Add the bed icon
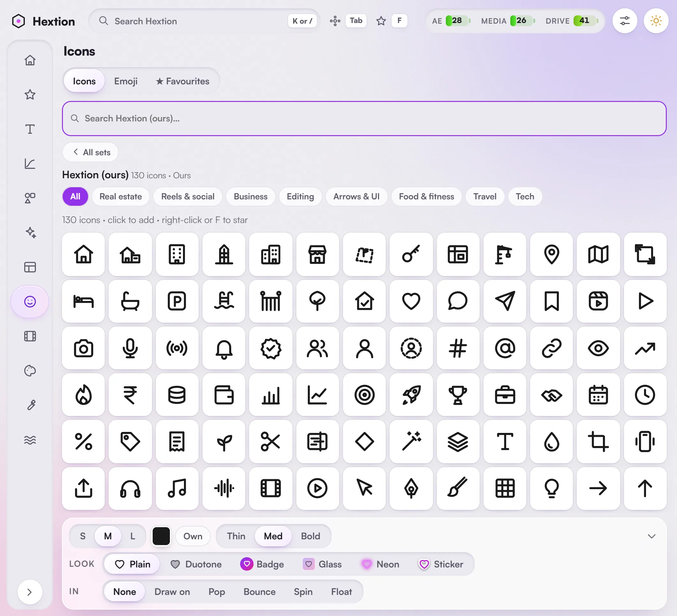The width and height of the screenshot is (677, 616). tap(83, 301)
